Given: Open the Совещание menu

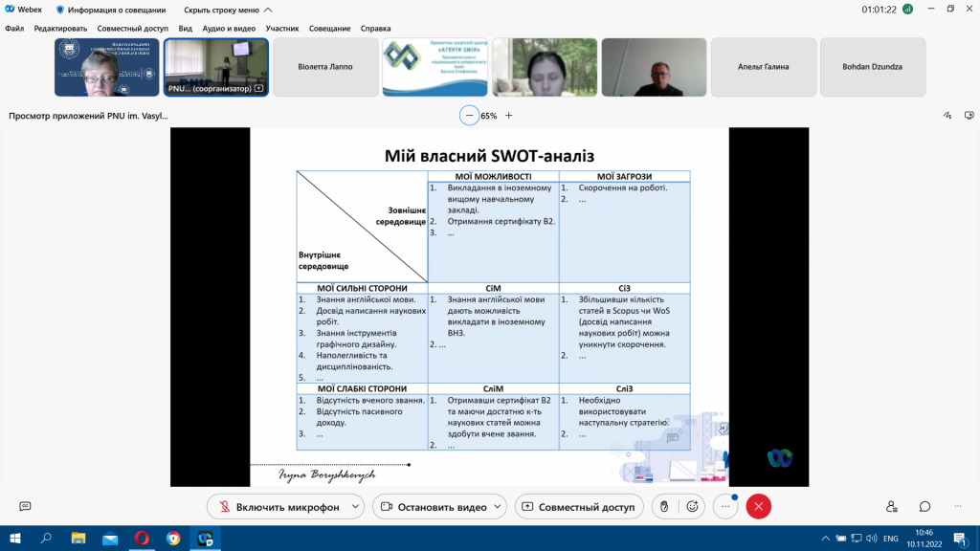Looking at the screenshot, I should click(329, 29).
